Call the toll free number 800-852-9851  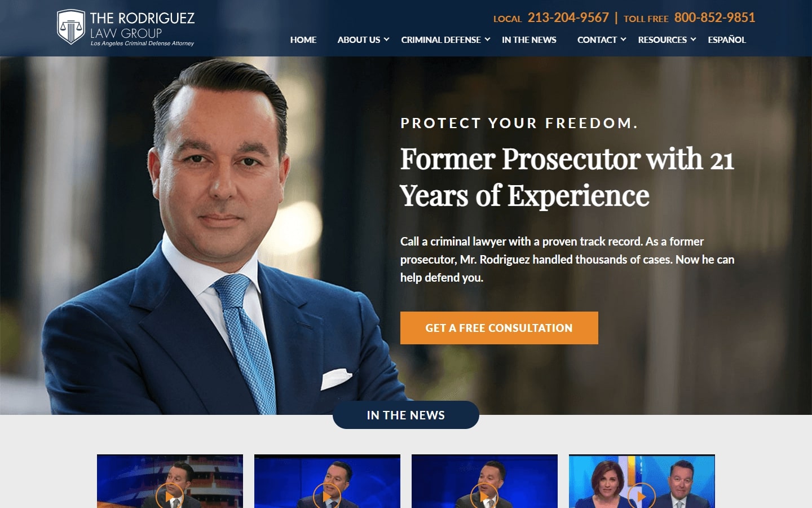pyautogui.click(x=714, y=17)
